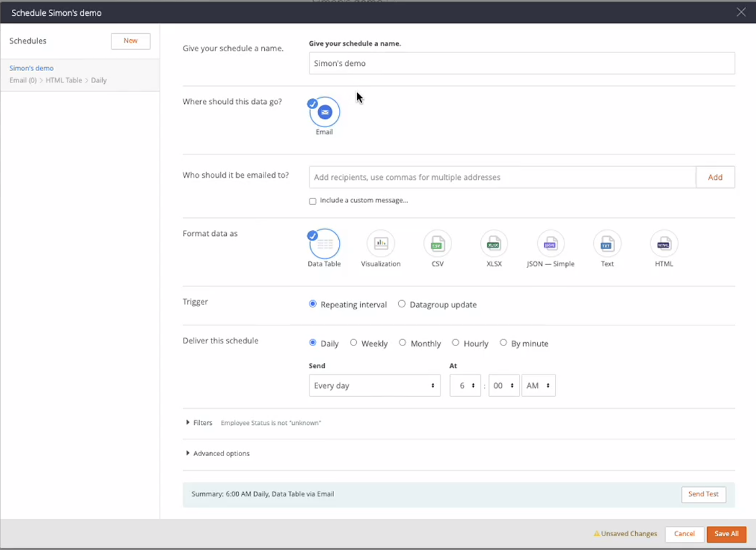Choose the HTML format icon
Screen dimensions: 756x550
tap(664, 244)
